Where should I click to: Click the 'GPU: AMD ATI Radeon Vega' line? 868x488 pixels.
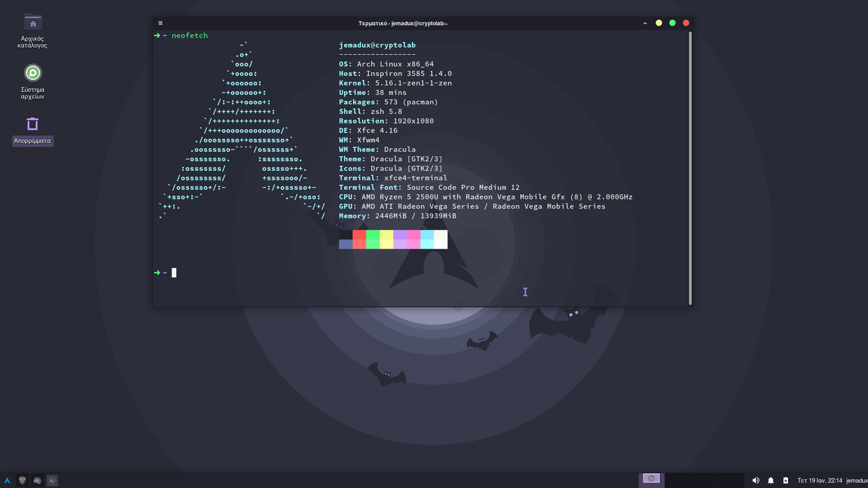tap(473, 206)
